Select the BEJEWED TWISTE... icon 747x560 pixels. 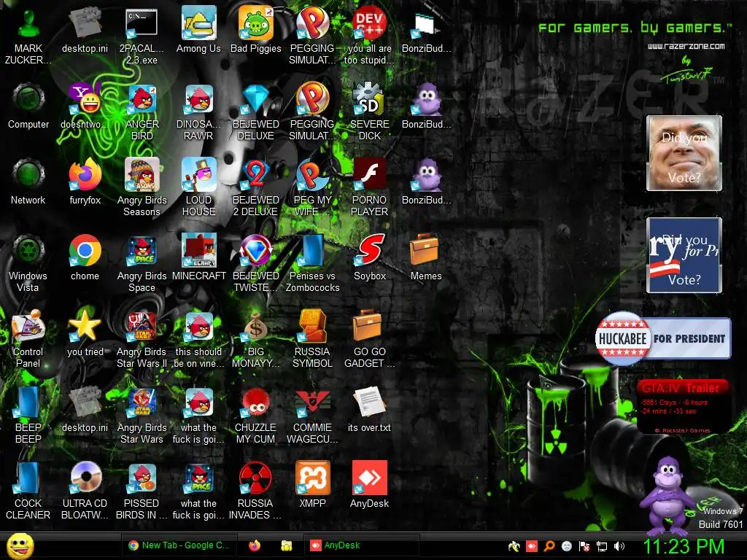(256, 262)
